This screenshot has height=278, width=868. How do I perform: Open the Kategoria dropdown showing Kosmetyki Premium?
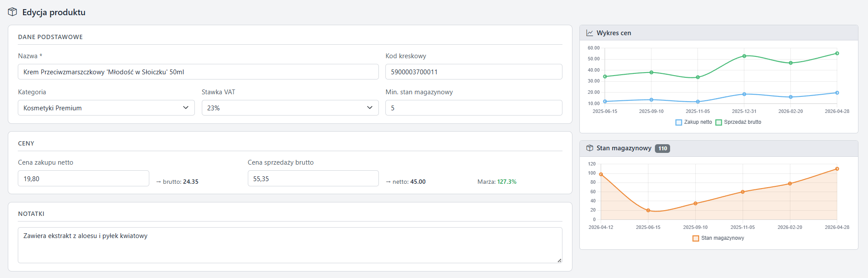coord(106,108)
